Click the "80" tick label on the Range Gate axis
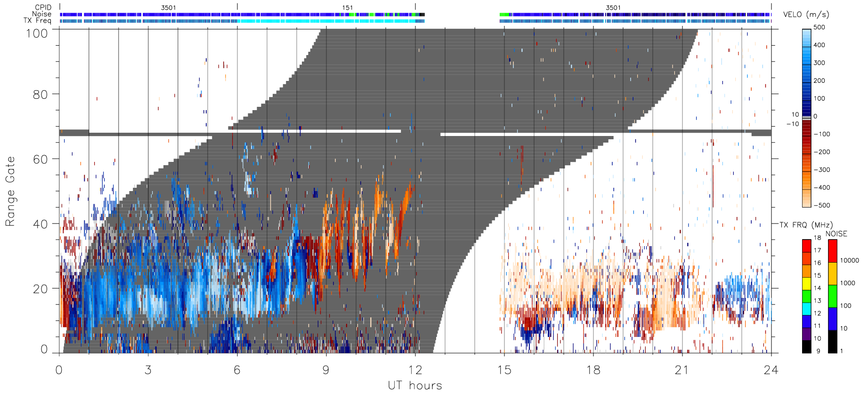 (40, 95)
